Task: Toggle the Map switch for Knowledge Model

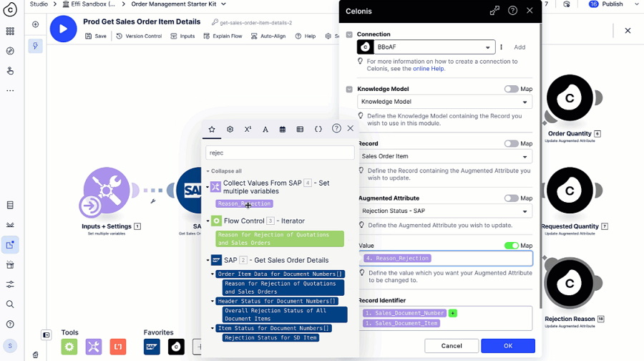Action: [x=511, y=90]
